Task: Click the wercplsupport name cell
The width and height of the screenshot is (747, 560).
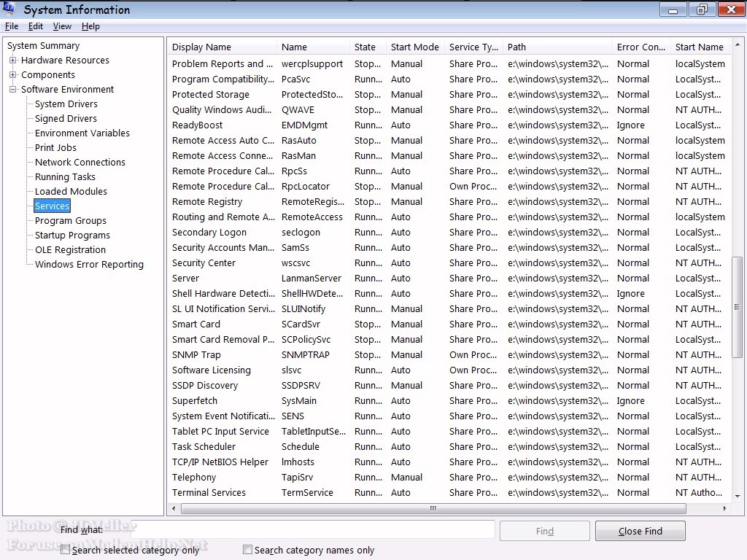Action: click(x=312, y=64)
